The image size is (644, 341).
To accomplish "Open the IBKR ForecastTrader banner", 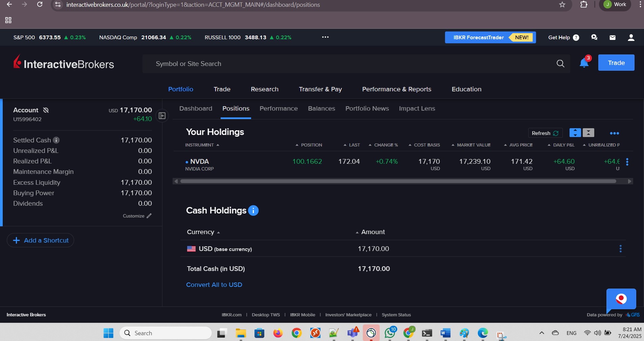I will pyautogui.click(x=490, y=38).
